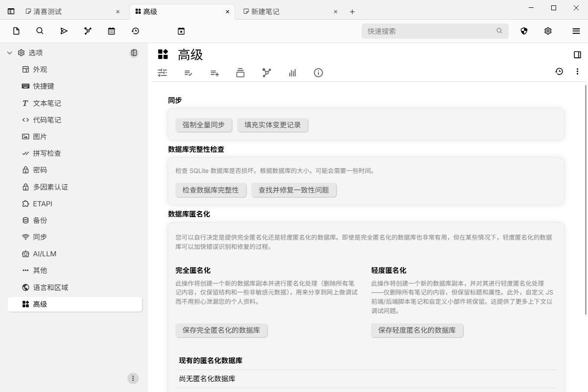588x392 pixels.
Task: Open the calendar icon
Action: tap(111, 31)
